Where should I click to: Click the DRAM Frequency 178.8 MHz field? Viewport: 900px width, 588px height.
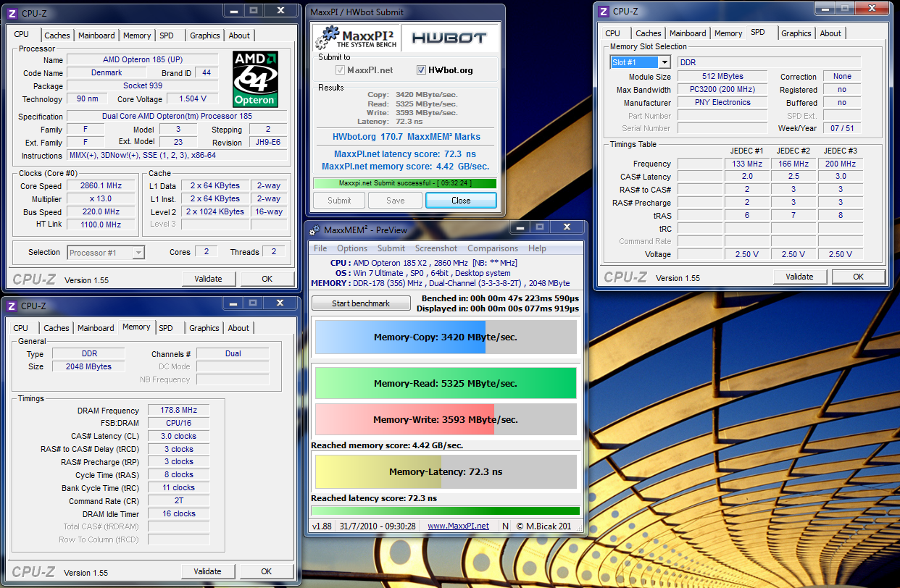[178, 411]
